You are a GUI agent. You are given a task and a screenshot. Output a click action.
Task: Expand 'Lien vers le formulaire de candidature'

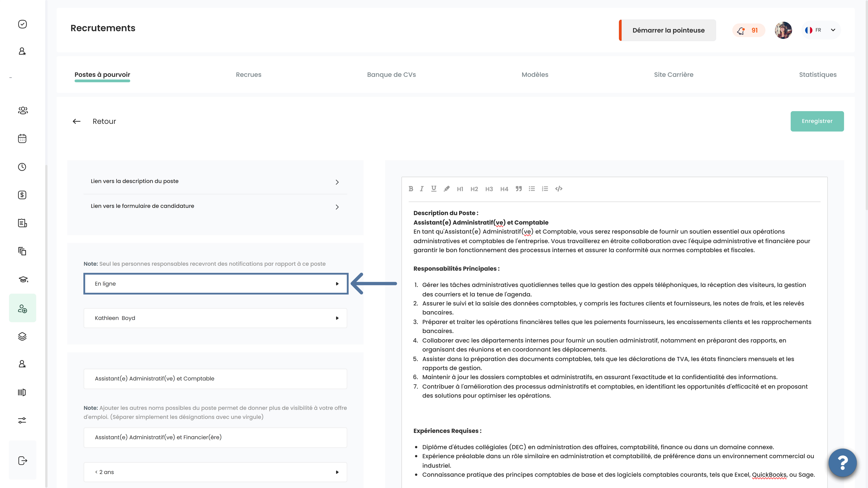click(215, 206)
